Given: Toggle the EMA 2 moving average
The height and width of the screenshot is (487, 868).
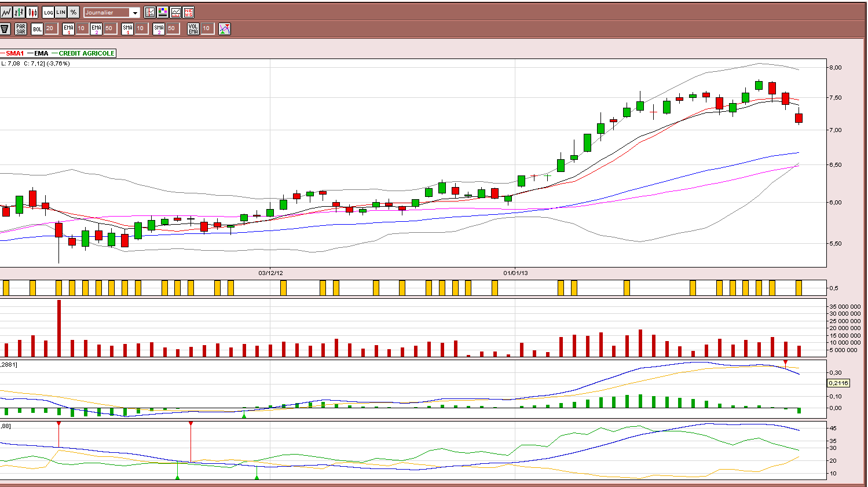Looking at the screenshot, I should [96, 28].
